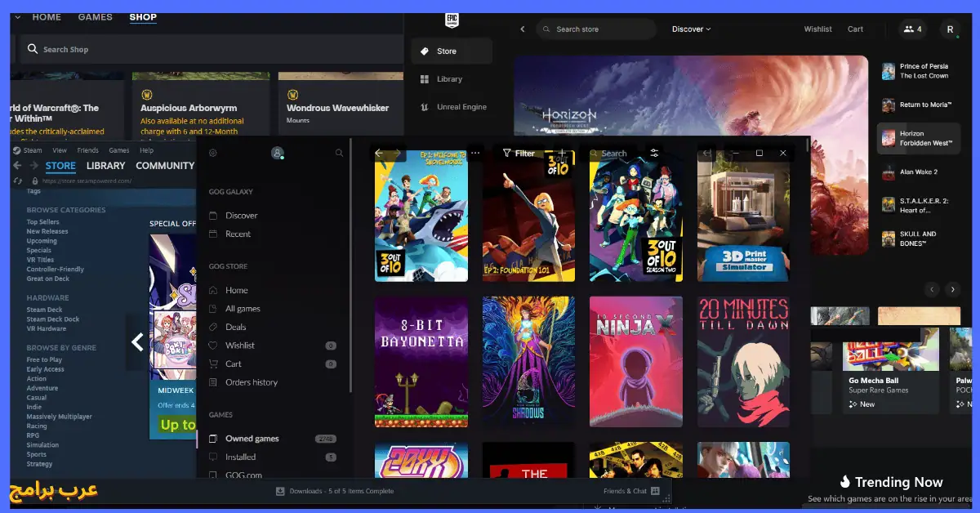This screenshot has width=980, height=513.
Task: Click the Epic Search store field
Action: [x=596, y=29]
